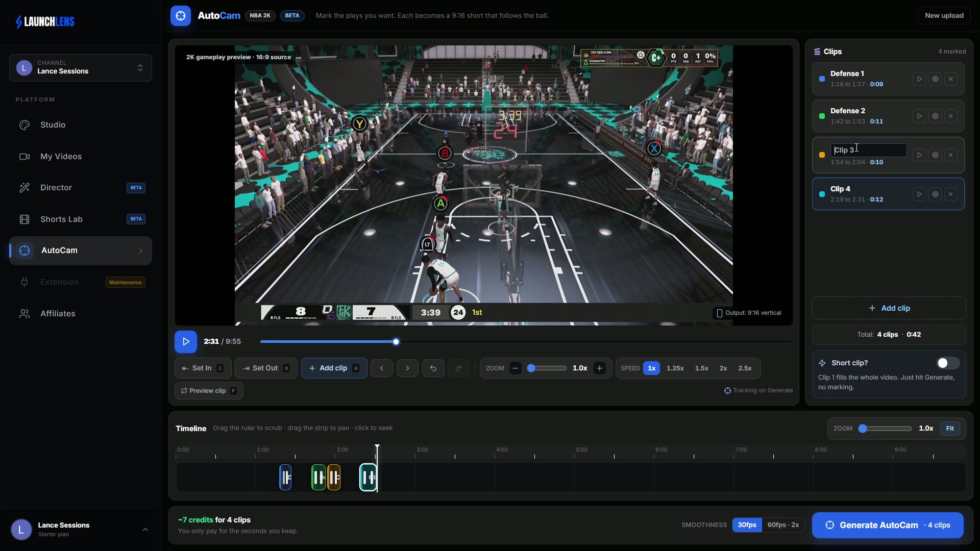This screenshot has width=980, height=551.
Task: Play the Defense 1 clip
Action: click(919, 79)
